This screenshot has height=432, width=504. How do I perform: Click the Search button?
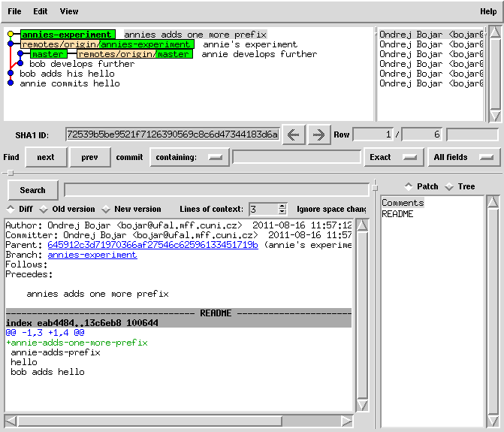32,190
